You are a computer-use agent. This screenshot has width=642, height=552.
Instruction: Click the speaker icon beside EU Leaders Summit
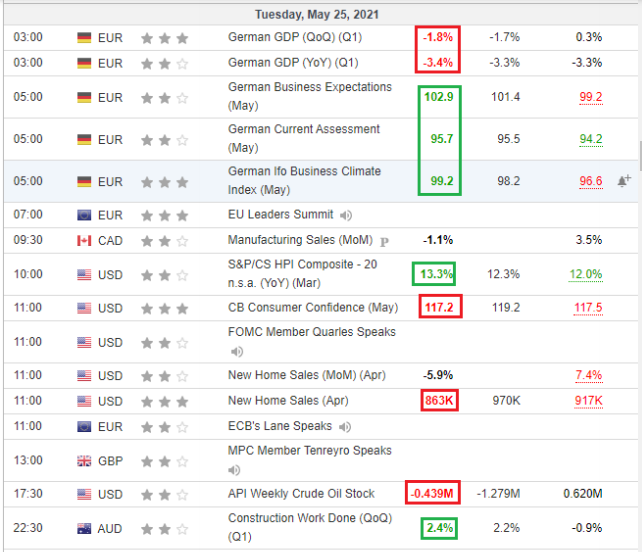[346, 215]
